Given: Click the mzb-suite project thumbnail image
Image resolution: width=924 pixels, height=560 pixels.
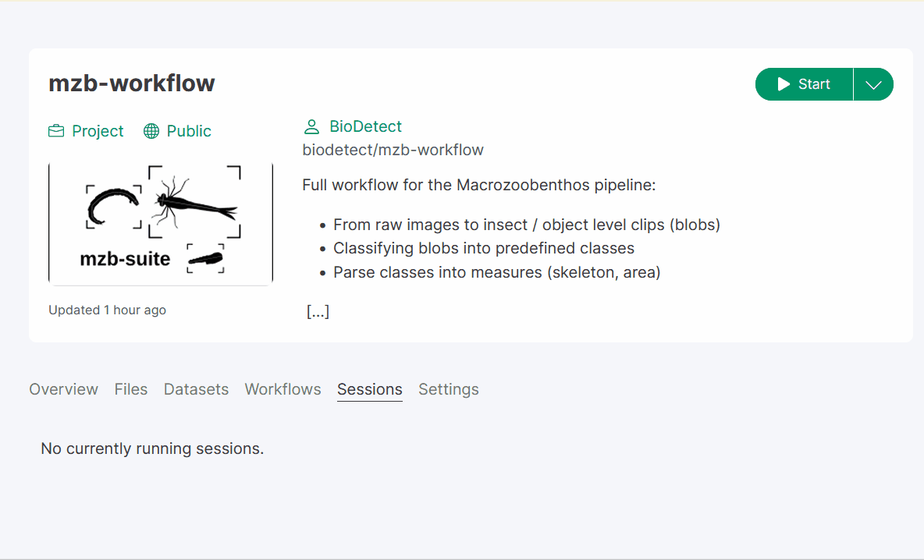Looking at the screenshot, I should [160, 225].
